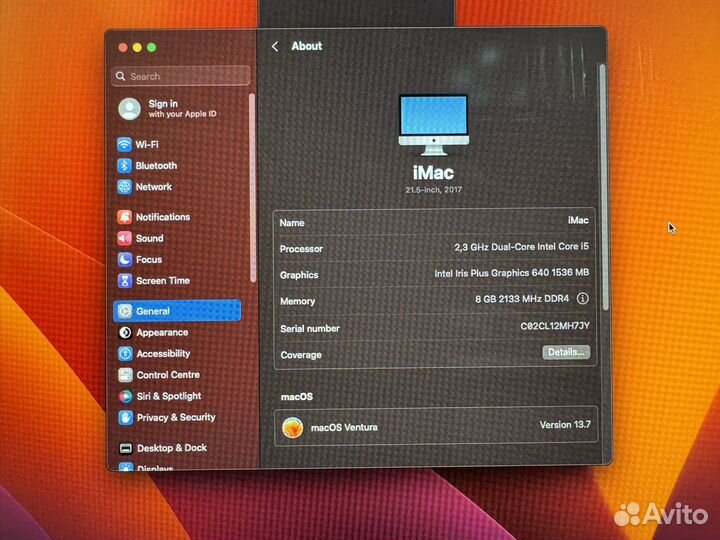
Task: Select the Desktop & Dock icon
Action: (125, 448)
